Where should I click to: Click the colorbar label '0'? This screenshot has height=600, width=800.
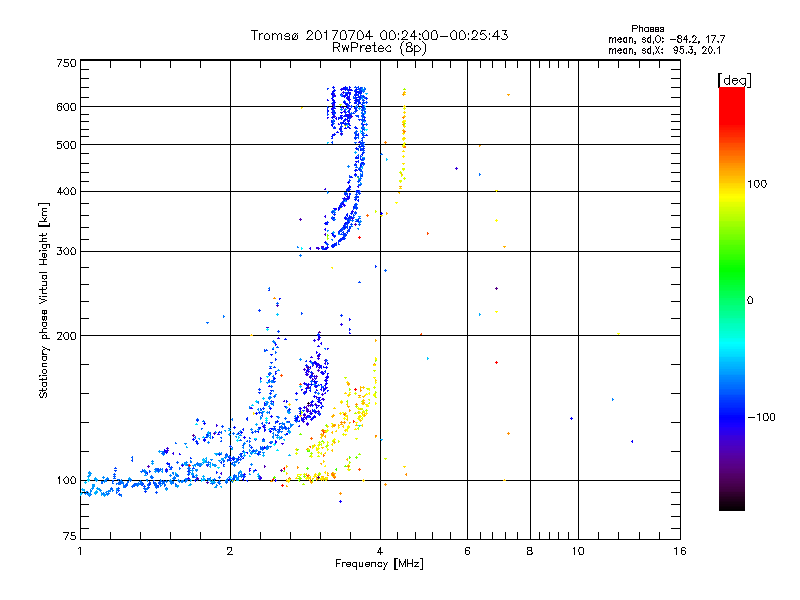click(750, 301)
